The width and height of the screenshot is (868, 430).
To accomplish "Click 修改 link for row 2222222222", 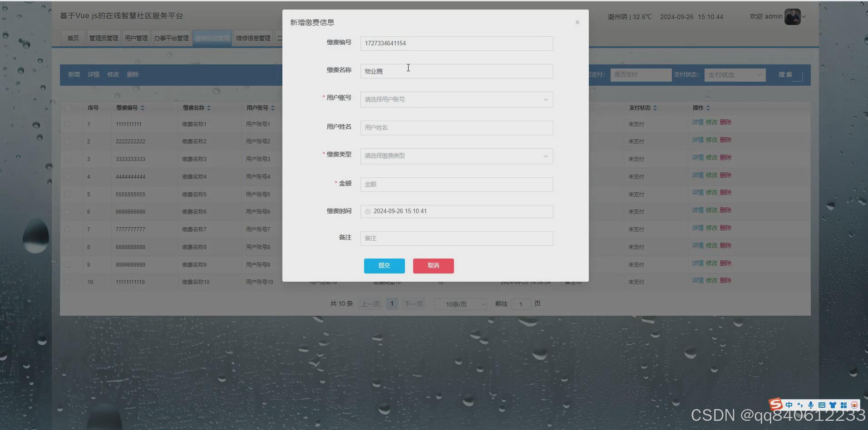I will [711, 140].
